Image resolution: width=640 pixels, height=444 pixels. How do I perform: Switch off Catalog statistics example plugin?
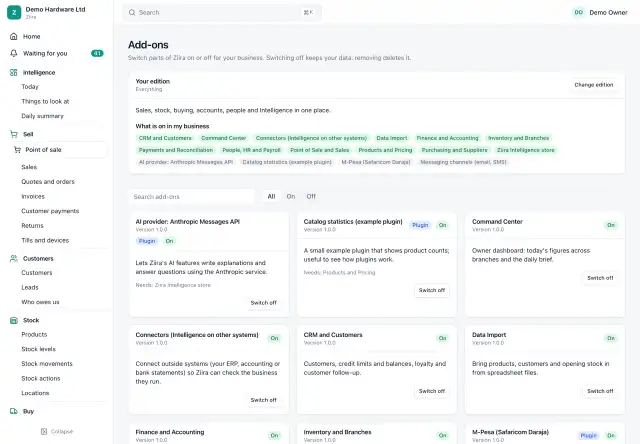tap(431, 290)
